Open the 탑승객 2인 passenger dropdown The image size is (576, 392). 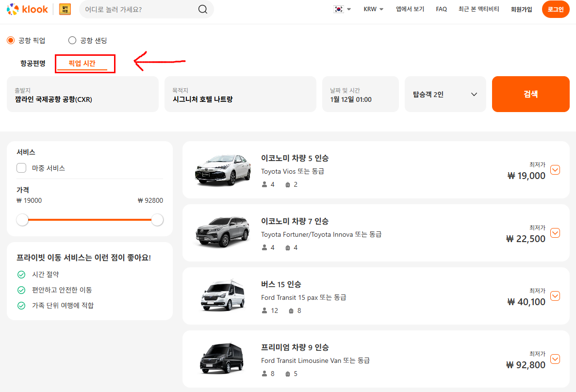(x=445, y=94)
